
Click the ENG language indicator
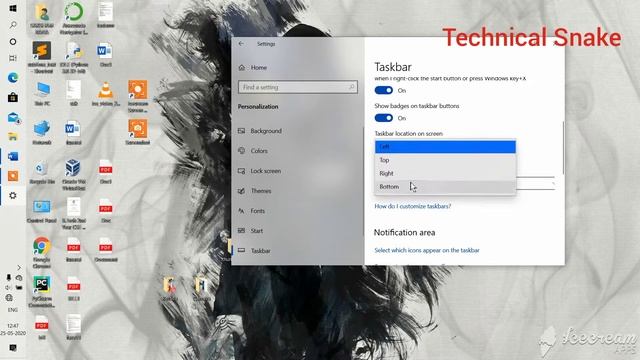(x=13, y=310)
